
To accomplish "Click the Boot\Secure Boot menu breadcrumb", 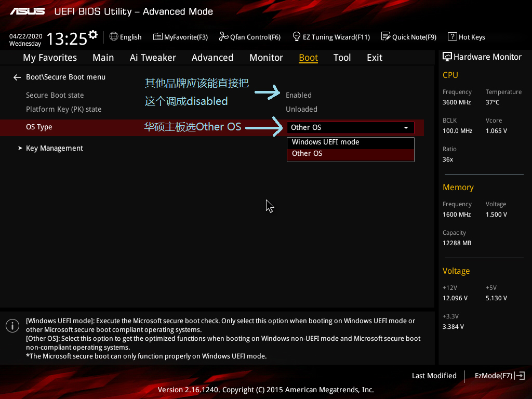I will [x=66, y=77].
